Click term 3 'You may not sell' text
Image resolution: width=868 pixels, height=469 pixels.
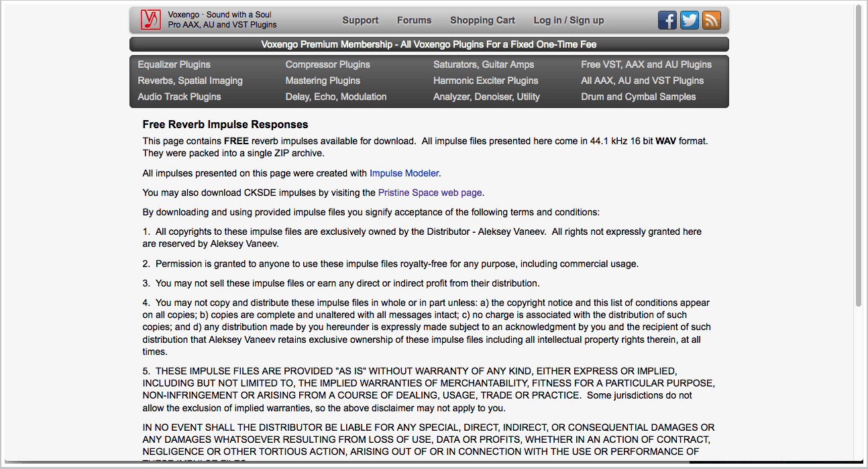[341, 283]
